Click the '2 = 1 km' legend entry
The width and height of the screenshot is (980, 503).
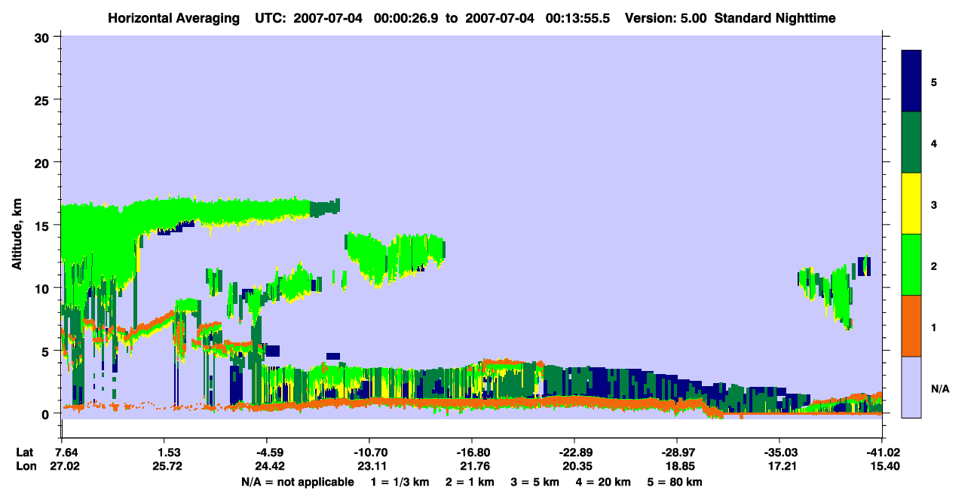click(x=472, y=482)
